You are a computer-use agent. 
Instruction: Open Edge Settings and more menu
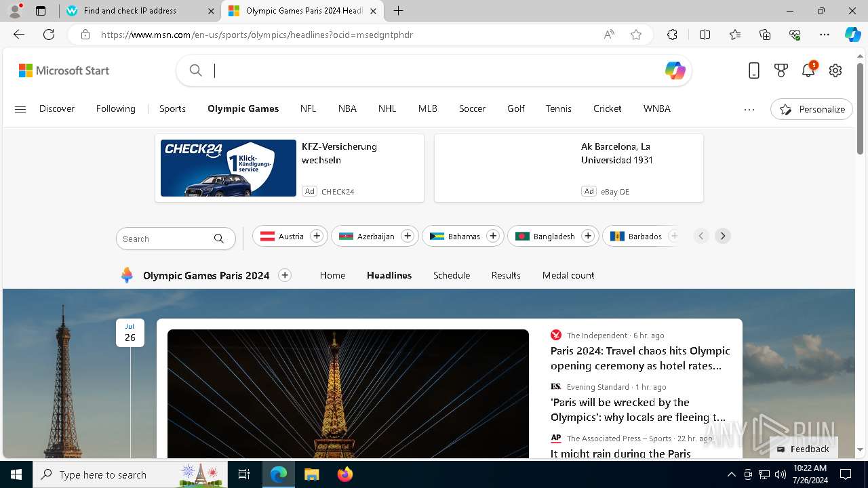click(x=825, y=35)
